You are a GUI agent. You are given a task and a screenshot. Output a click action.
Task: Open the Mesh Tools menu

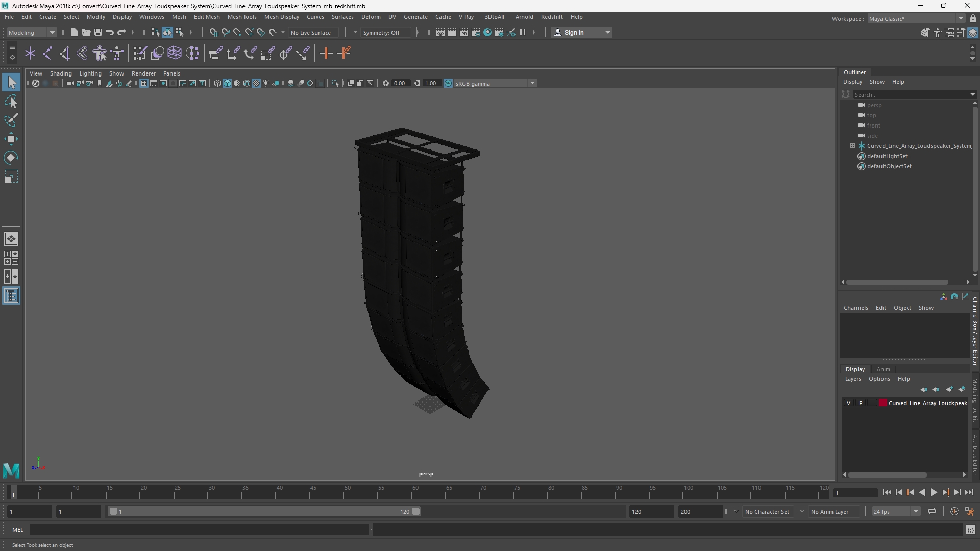tap(242, 17)
